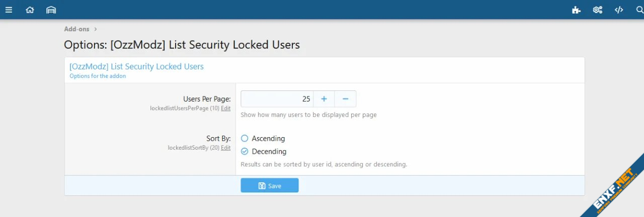The width and height of the screenshot is (644, 217).
Task: Open the options cogs icon
Action: pyautogui.click(x=598, y=10)
